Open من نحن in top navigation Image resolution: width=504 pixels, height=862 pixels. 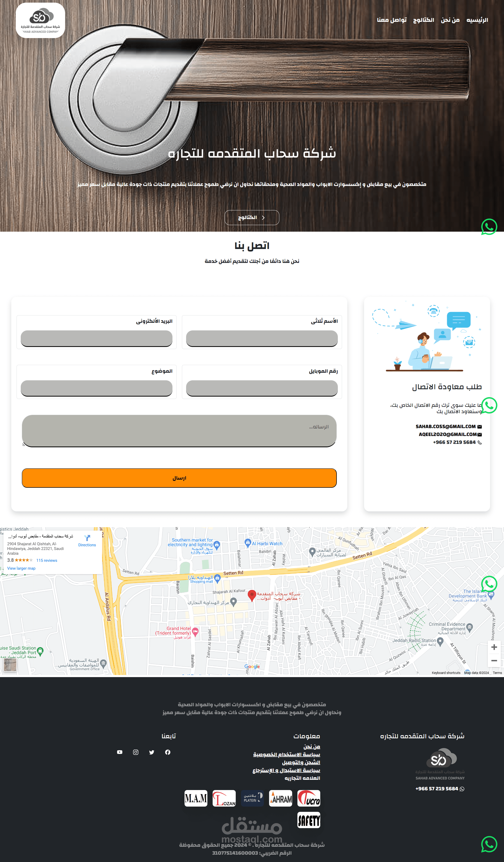[450, 20]
